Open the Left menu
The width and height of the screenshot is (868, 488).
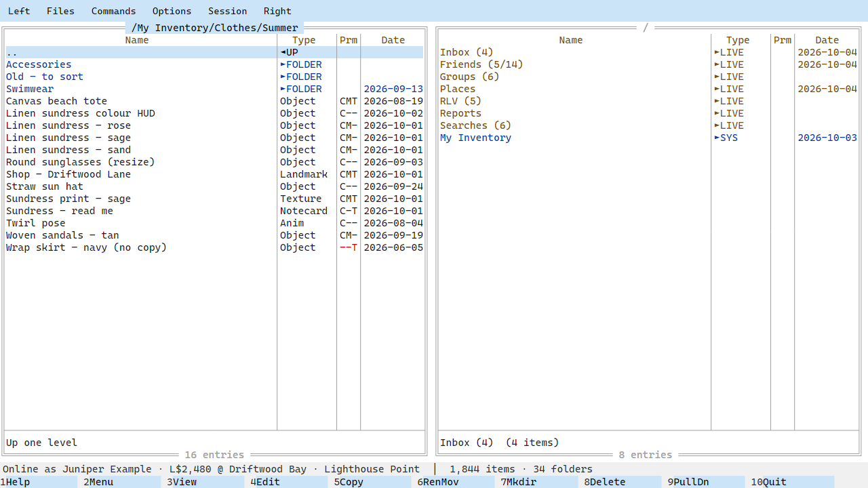[x=19, y=11]
